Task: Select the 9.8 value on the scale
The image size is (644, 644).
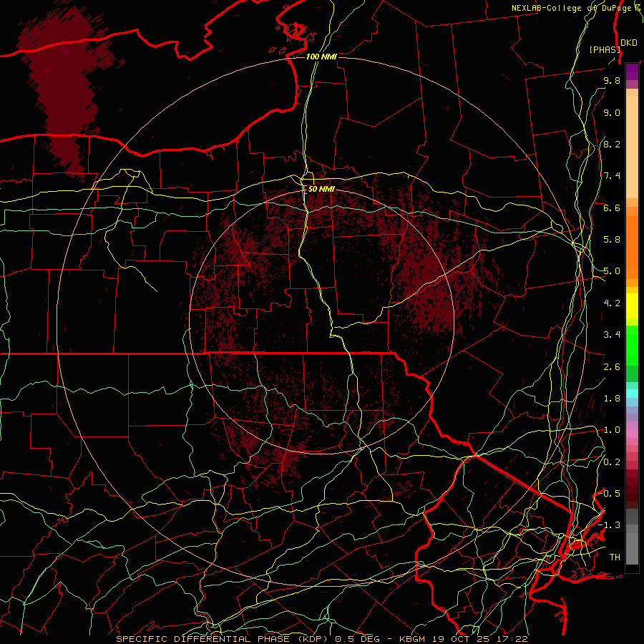Action: (x=612, y=80)
